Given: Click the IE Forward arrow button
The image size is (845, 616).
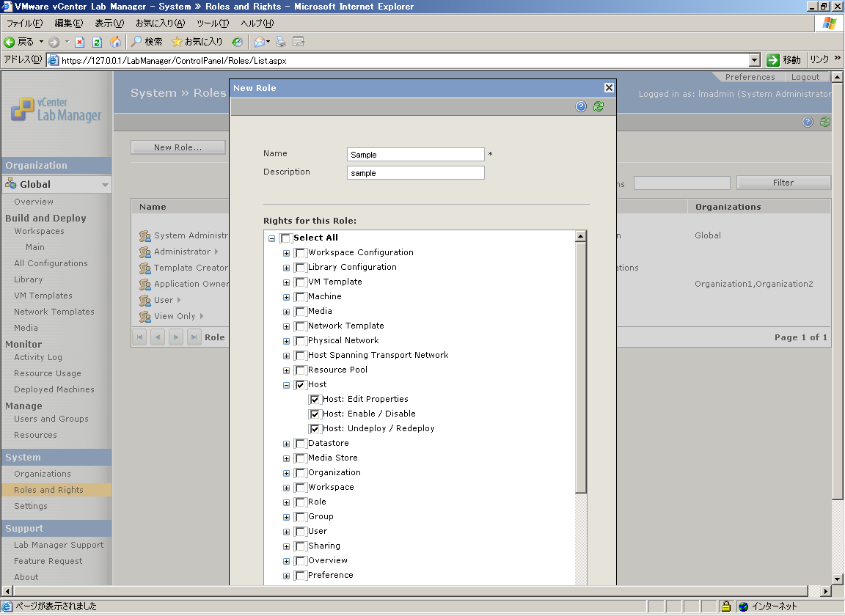Looking at the screenshot, I should tap(54, 42).
